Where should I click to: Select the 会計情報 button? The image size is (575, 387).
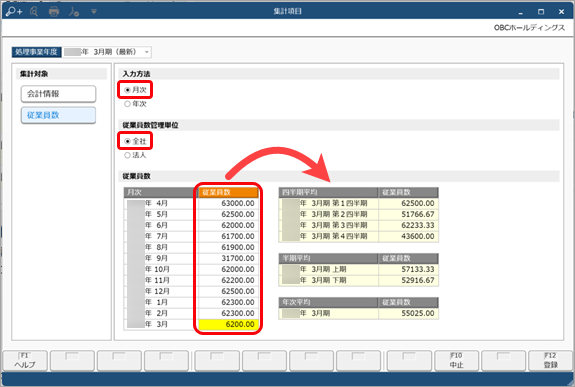tap(58, 94)
